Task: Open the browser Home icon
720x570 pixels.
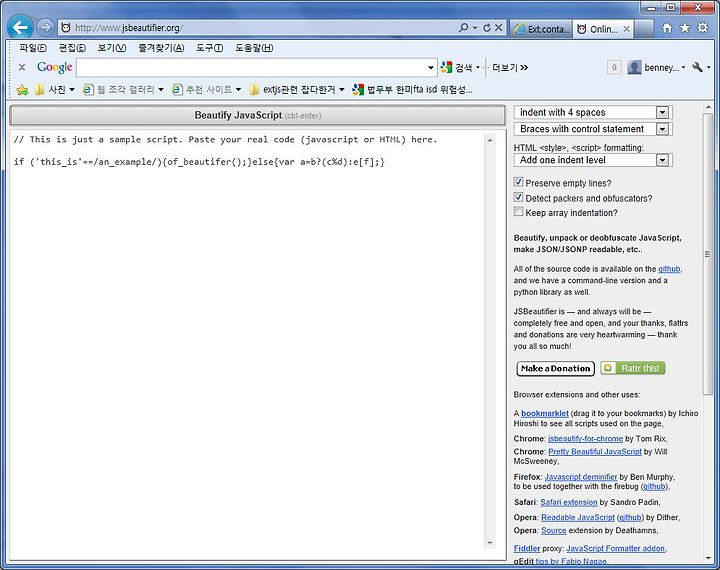Action: coord(667,28)
